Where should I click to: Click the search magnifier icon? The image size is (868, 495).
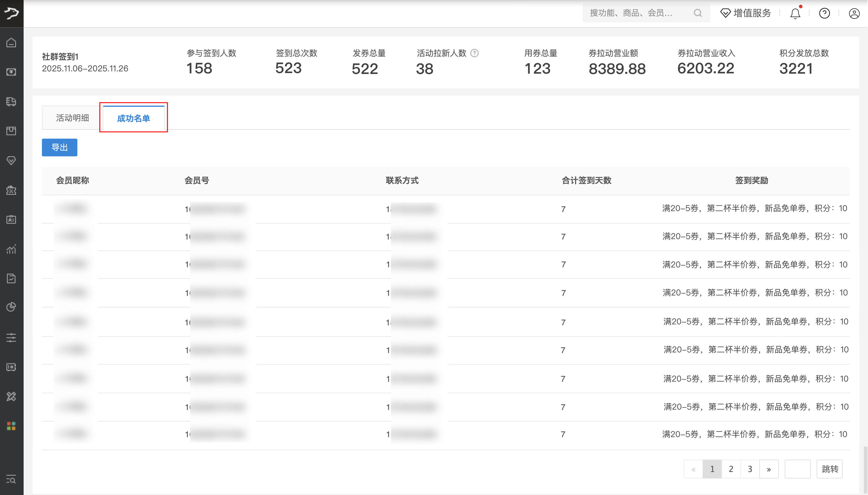coord(698,13)
